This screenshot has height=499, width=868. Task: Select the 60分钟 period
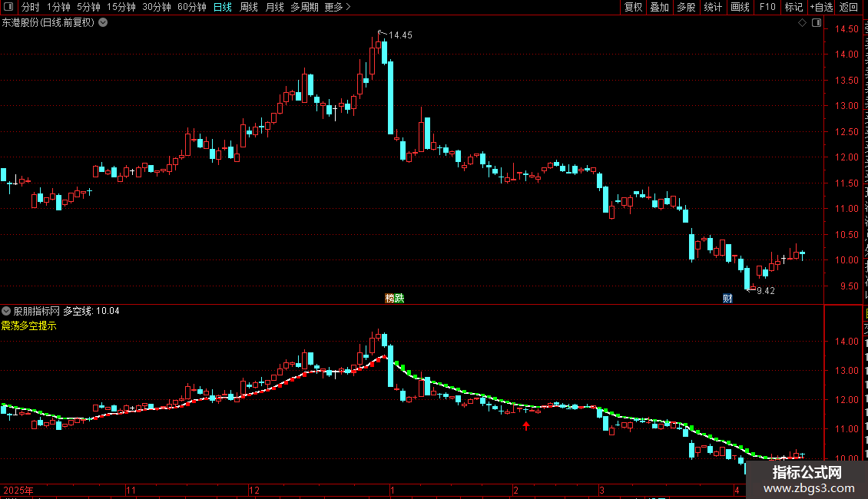point(192,7)
